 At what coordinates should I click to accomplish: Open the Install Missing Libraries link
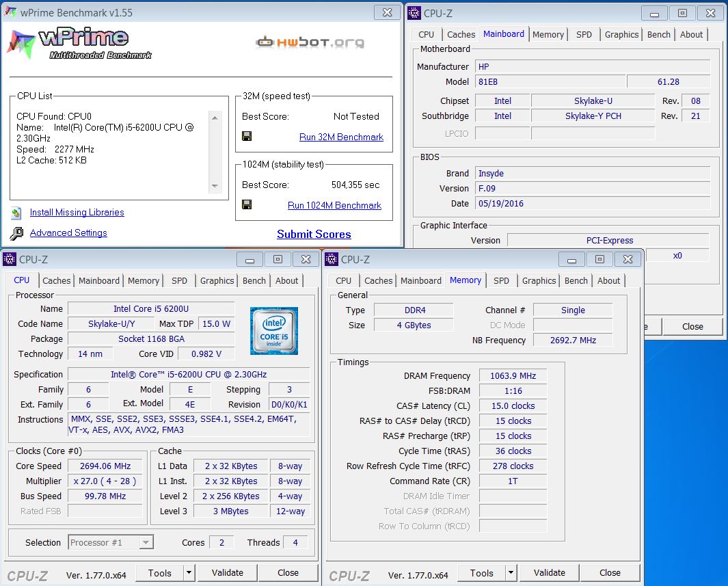(x=77, y=212)
